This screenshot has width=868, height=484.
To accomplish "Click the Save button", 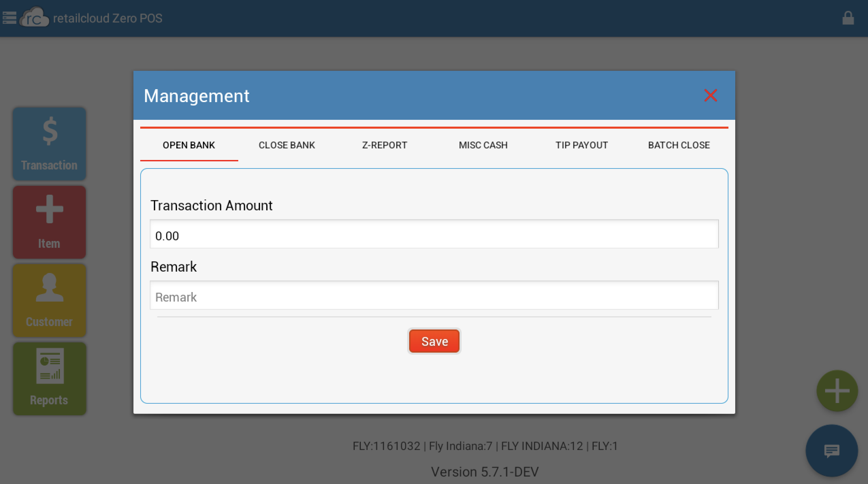I will click(x=434, y=341).
